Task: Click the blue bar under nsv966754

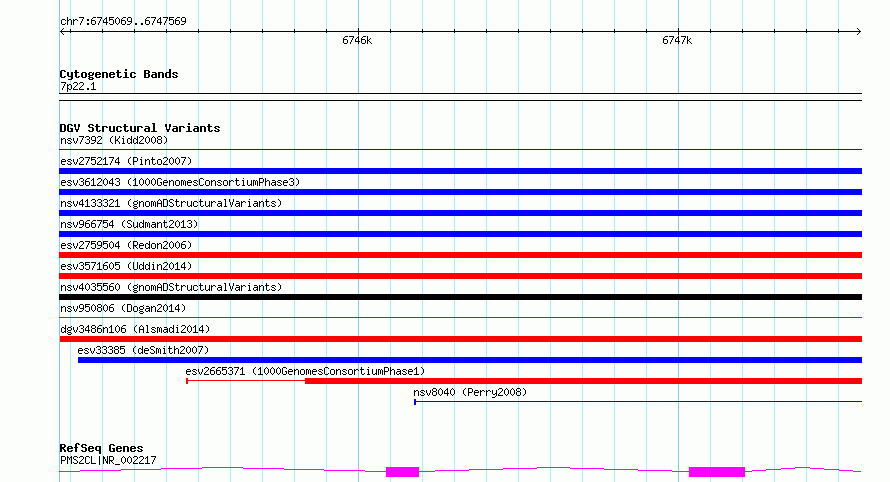Action: coord(460,234)
